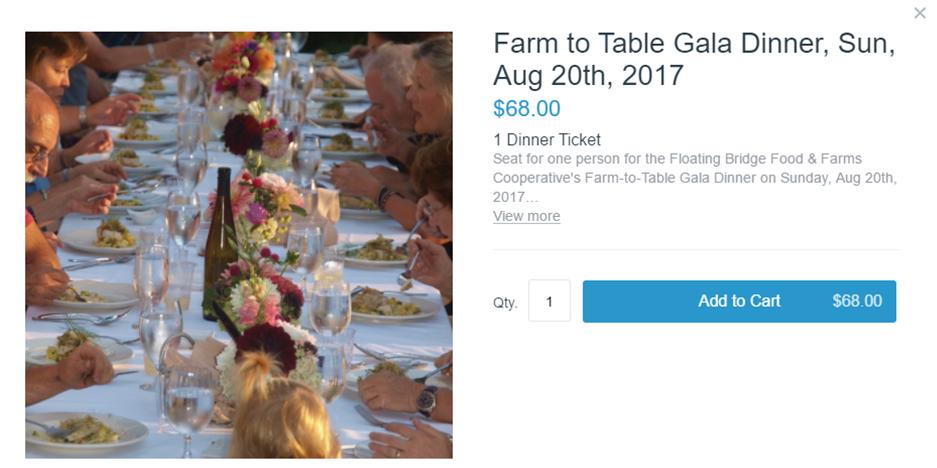Click the seat description paragraph text
This screenshot has width=937, height=468.
point(695,178)
